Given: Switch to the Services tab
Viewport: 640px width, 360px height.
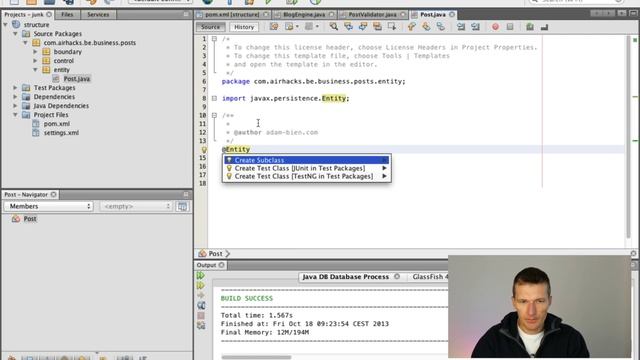Looking at the screenshot, I should point(98,14).
